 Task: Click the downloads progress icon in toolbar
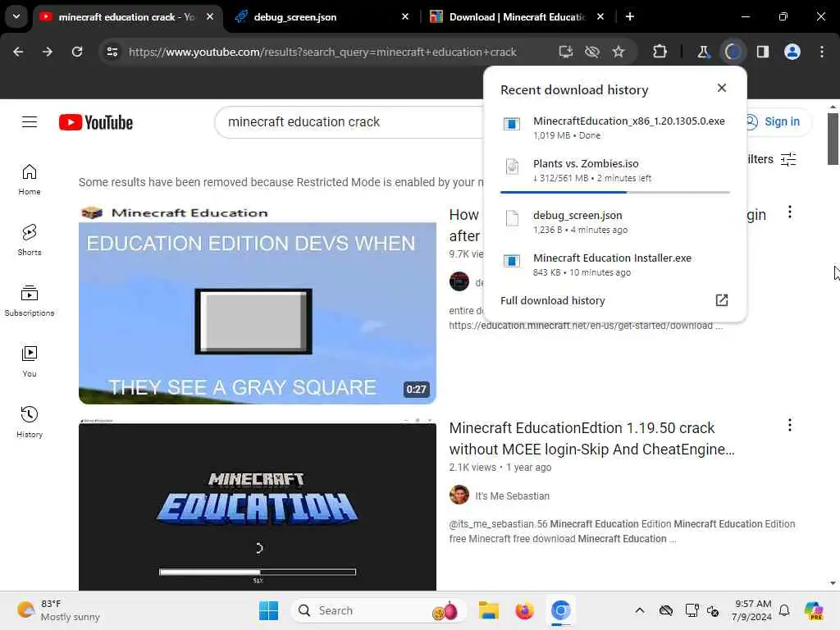(733, 52)
